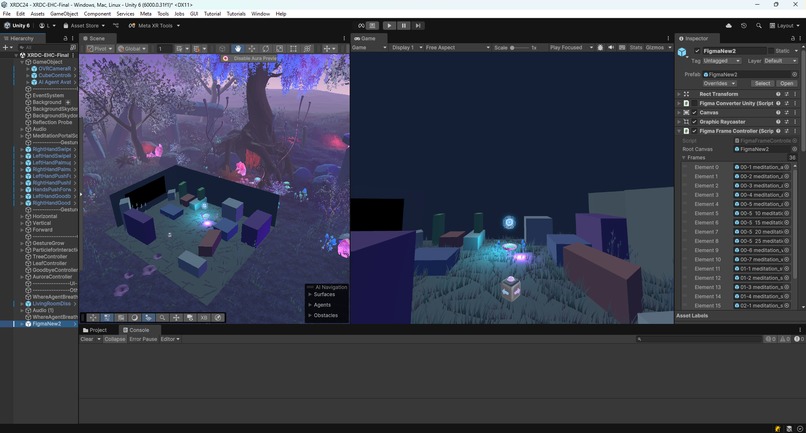Select the Transform tool in Scene toolbar
The width and height of the screenshot is (806, 433).
tap(307, 48)
